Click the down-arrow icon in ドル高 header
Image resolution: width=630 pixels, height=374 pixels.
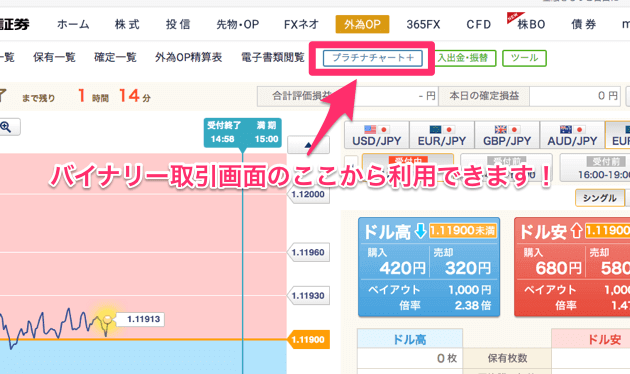[420, 231]
